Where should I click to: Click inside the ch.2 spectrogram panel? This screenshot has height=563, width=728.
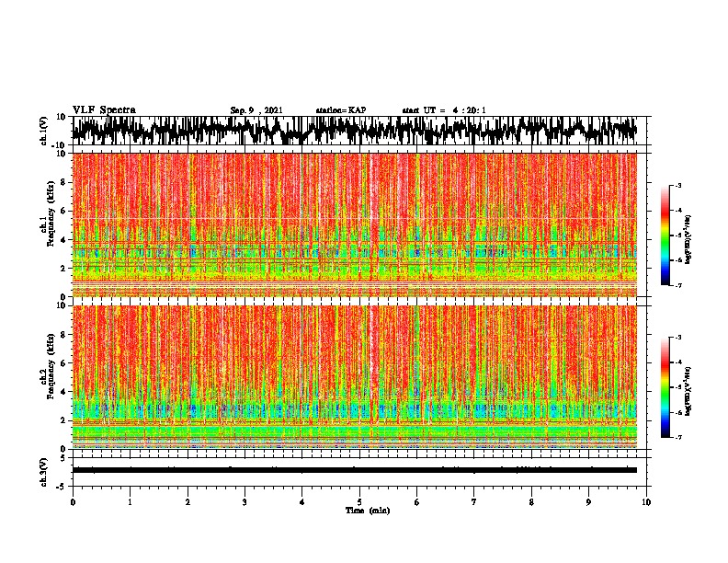click(x=355, y=377)
